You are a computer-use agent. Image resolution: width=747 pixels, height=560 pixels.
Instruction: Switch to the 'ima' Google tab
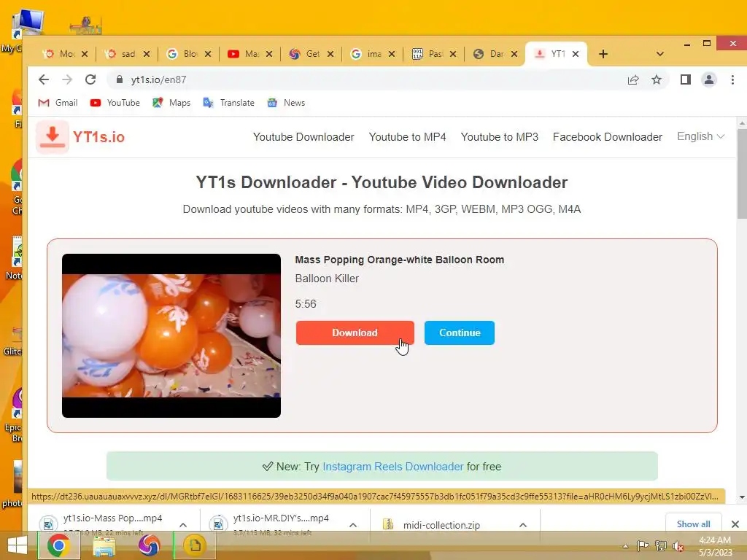pos(366,54)
